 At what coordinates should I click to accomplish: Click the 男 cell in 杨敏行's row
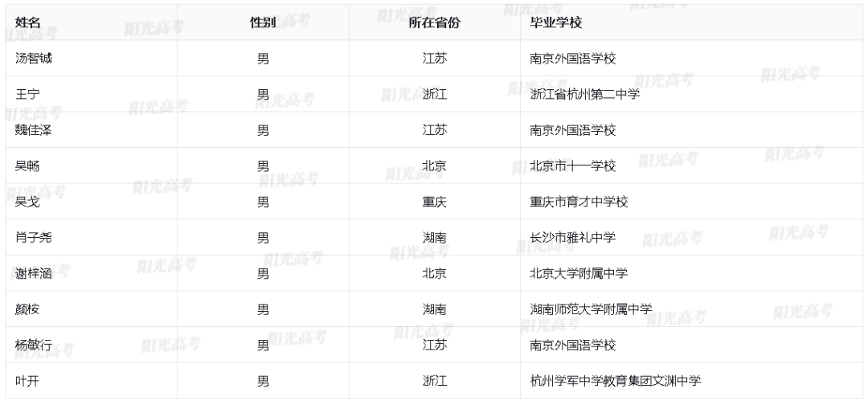tap(263, 345)
